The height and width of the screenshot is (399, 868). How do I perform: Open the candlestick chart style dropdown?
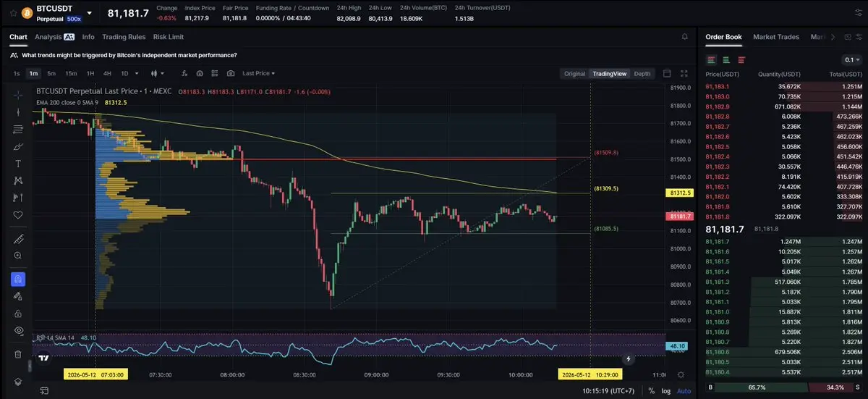coord(157,73)
